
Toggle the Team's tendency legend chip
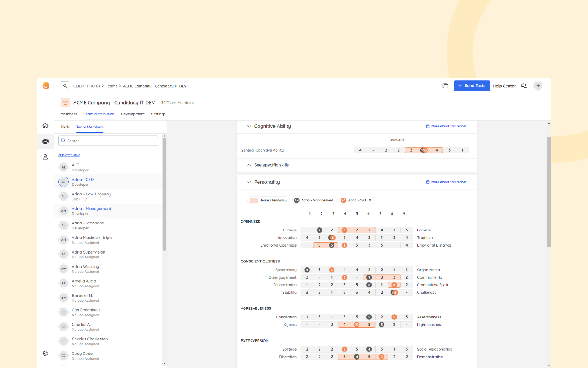point(269,201)
